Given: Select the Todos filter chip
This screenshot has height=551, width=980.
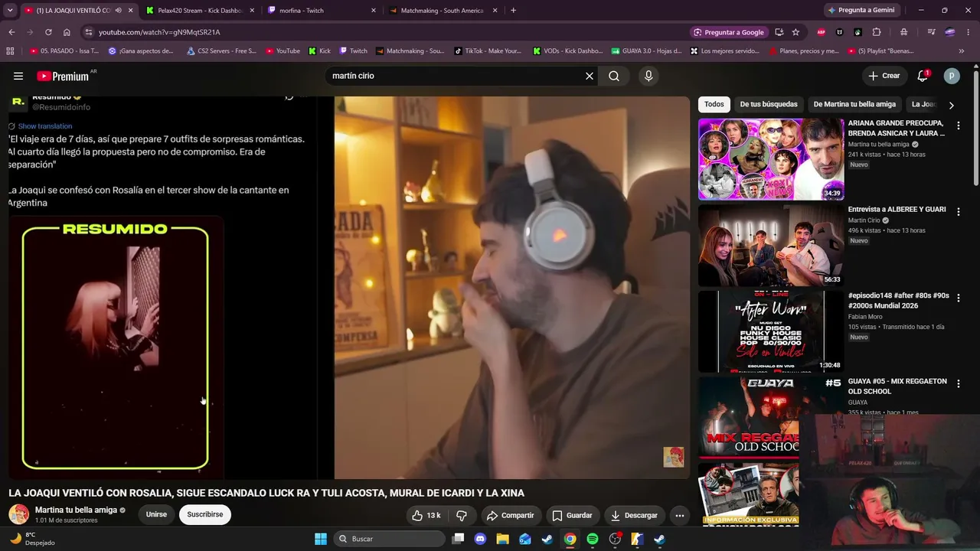Looking at the screenshot, I should (714, 105).
